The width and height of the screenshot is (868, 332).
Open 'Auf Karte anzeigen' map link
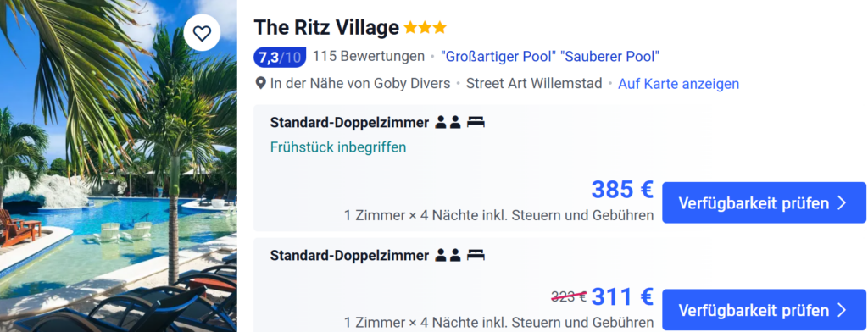coord(679,84)
